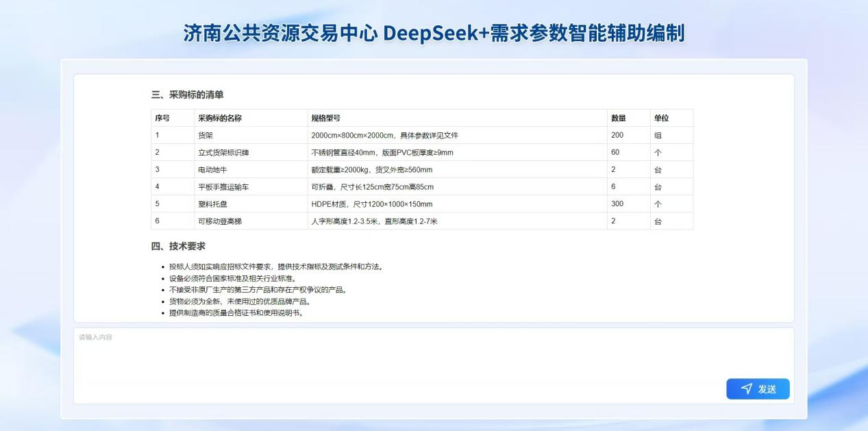The width and height of the screenshot is (868, 431).
Task: Click the page title DeepSeek+需求参数智能辅助编制
Action: [434, 33]
